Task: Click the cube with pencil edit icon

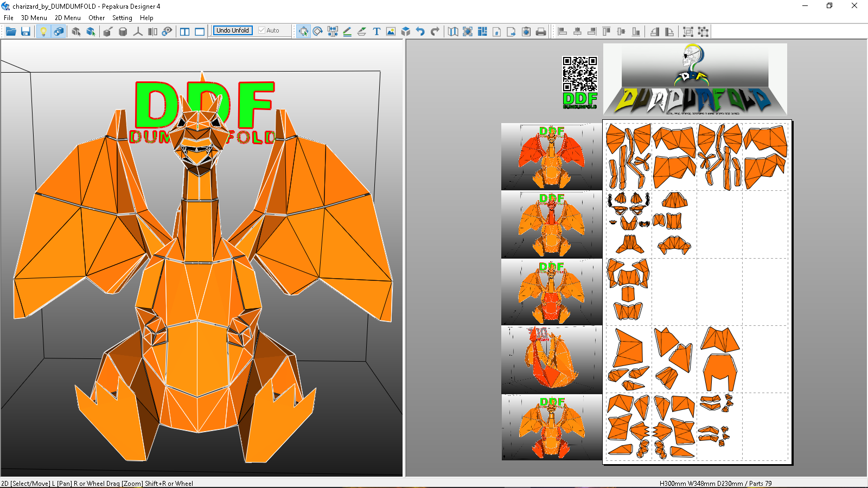Action: tap(108, 31)
